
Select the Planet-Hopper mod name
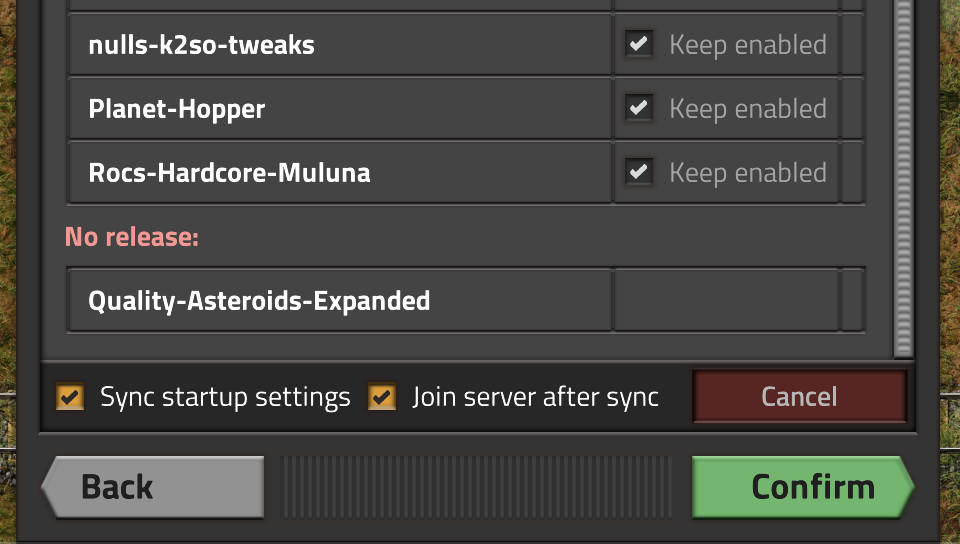pos(177,108)
